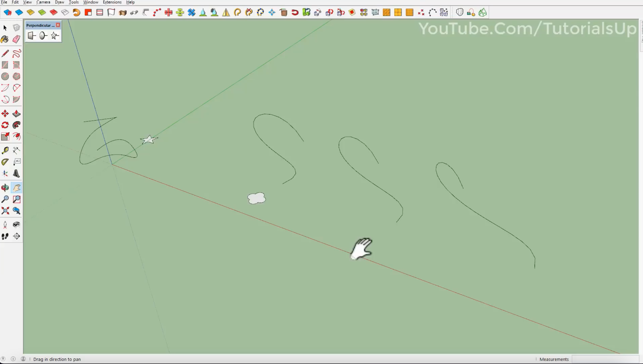Open the View menu
Viewport: 643px width, 364px height.
point(27,2)
